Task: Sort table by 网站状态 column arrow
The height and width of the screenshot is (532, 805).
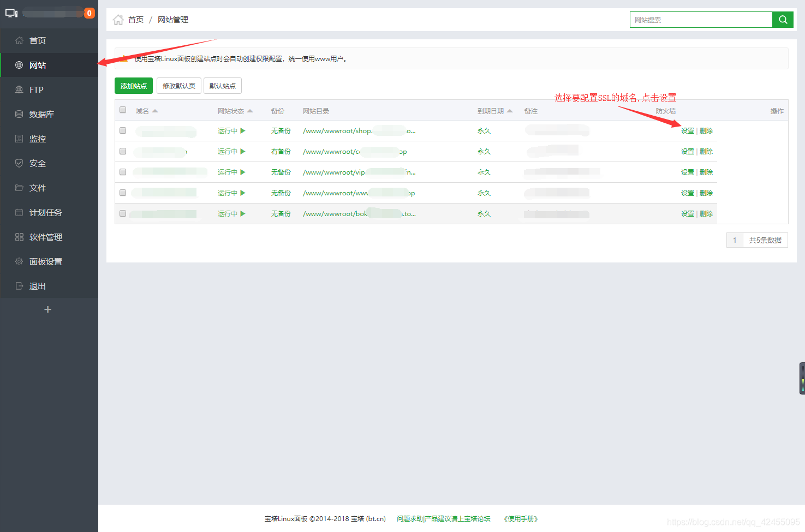Action: [x=250, y=111]
